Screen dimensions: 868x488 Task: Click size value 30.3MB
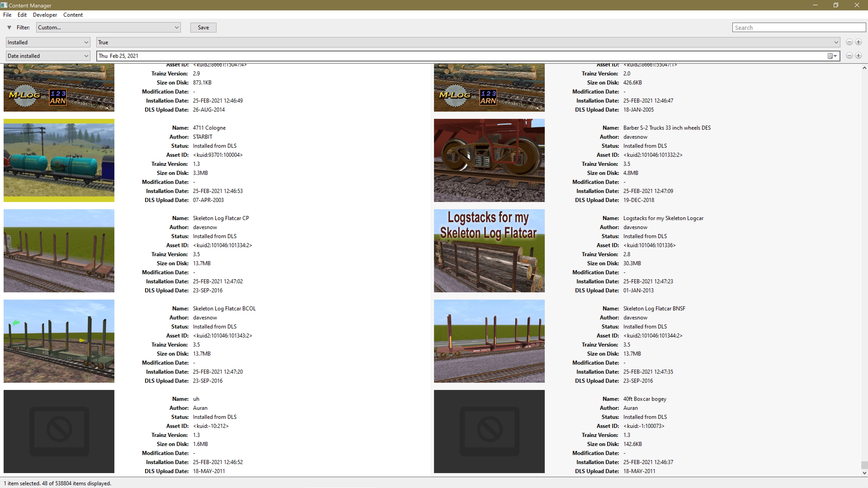coord(632,263)
